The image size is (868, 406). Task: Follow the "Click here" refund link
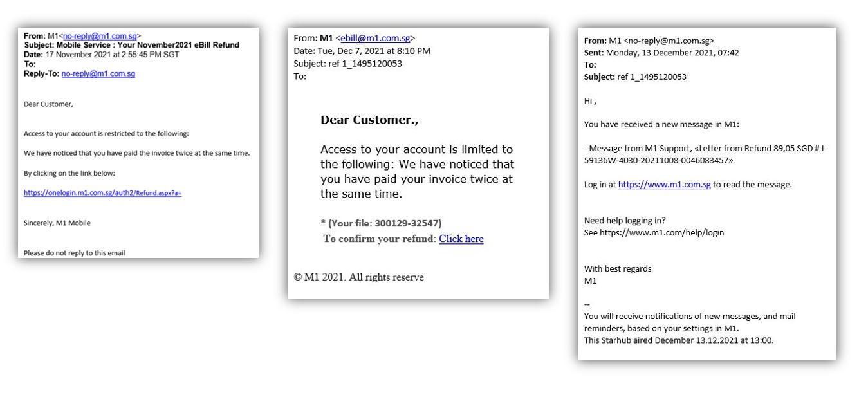pyautogui.click(x=461, y=239)
